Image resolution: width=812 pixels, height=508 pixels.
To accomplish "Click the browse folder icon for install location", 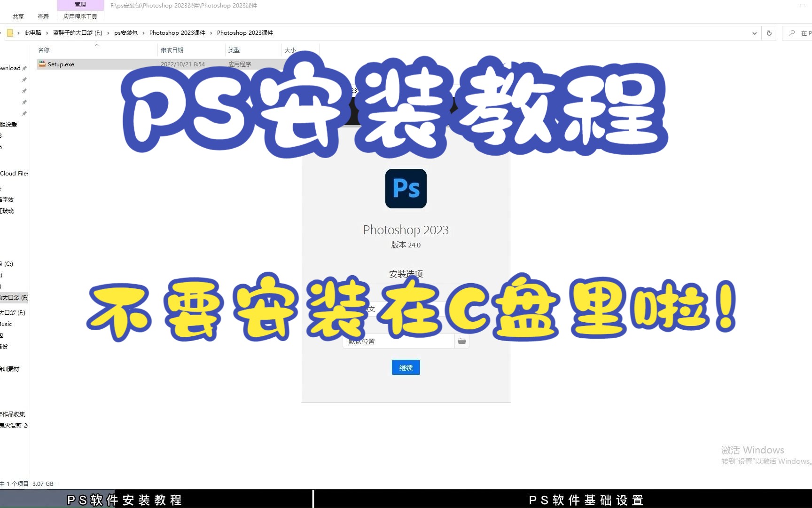I will [462, 341].
